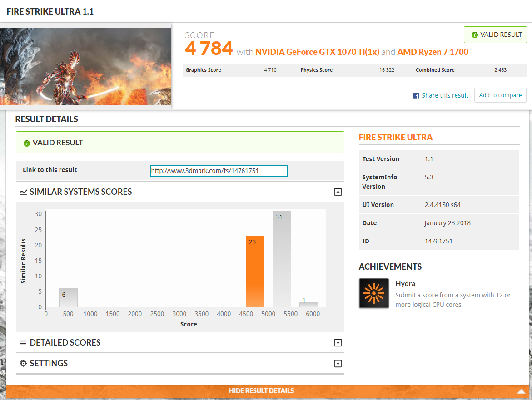Viewport: 532px width, 400px height.
Task: Click the RESULT DETAILS heading
Action: [x=46, y=119]
